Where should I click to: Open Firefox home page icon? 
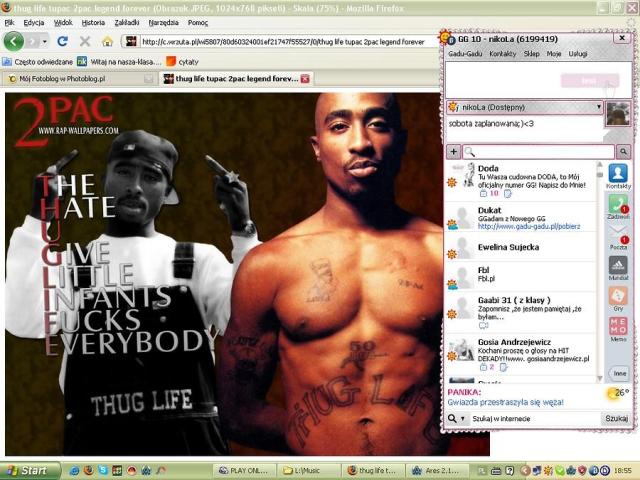107,41
